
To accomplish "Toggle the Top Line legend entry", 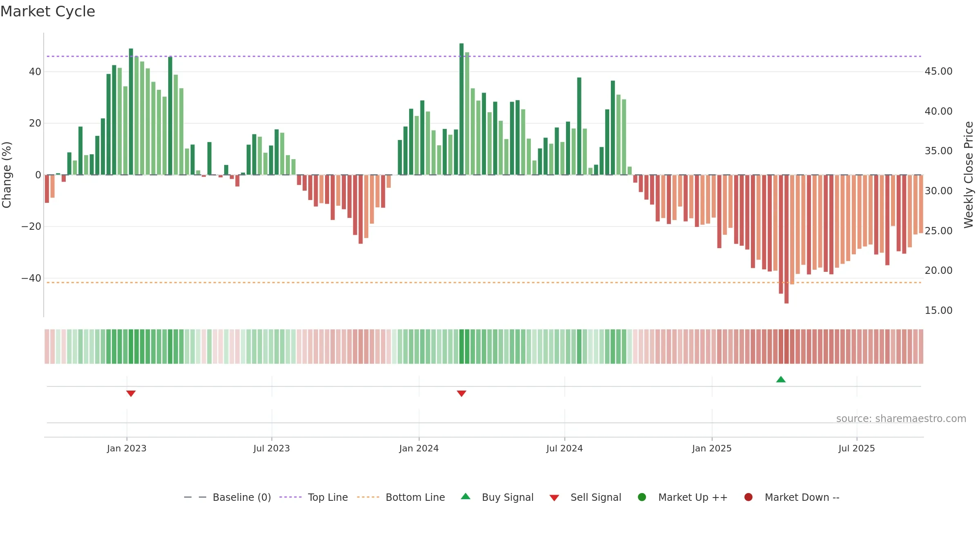I will pyautogui.click(x=314, y=497).
